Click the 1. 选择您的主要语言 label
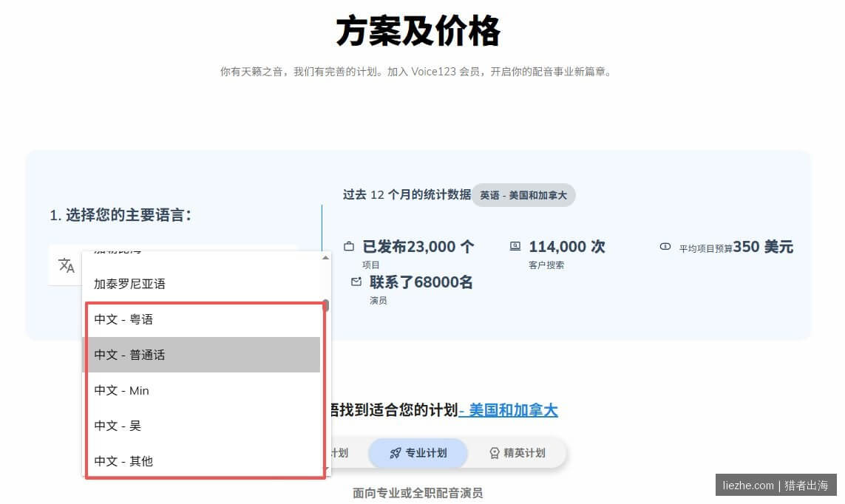This screenshot has width=845, height=504. click(121, 215)
